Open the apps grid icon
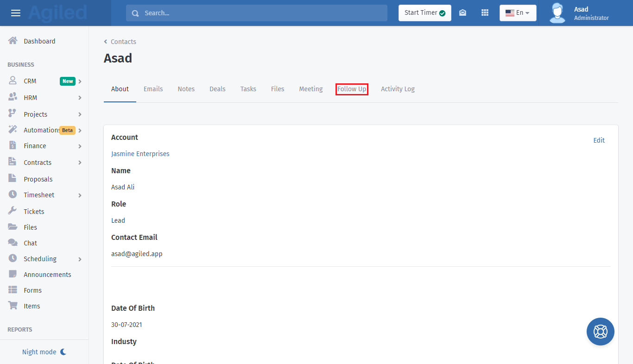 485,13
